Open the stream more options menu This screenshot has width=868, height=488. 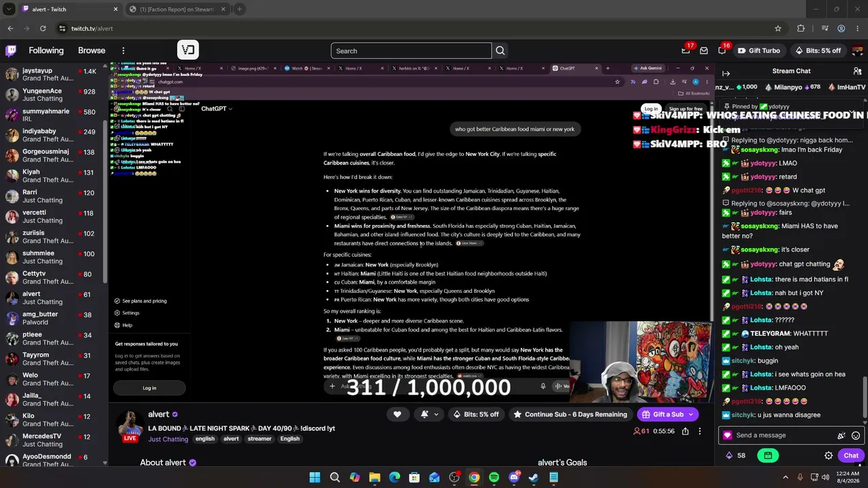click(700, 431)
